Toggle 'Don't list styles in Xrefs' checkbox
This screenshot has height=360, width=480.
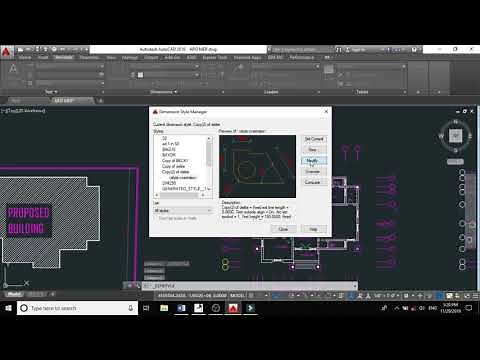point(156,218)
